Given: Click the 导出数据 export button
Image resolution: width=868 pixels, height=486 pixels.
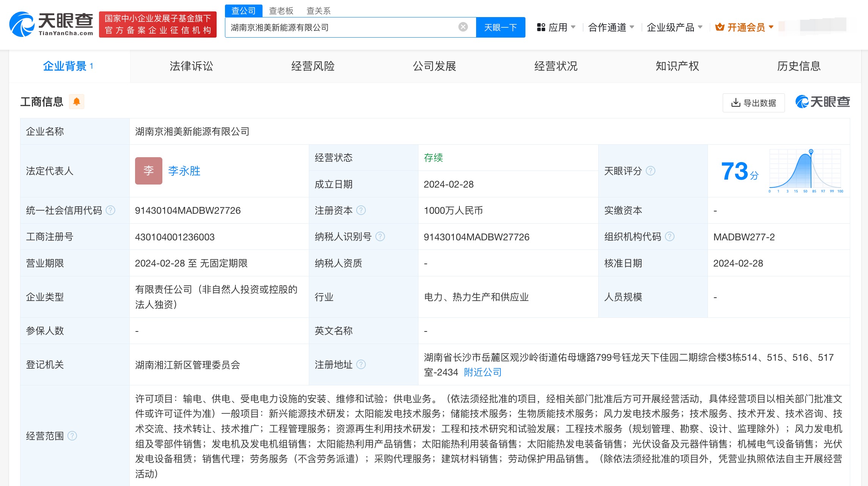Looking at the screenshot, I should click(753, 103).
